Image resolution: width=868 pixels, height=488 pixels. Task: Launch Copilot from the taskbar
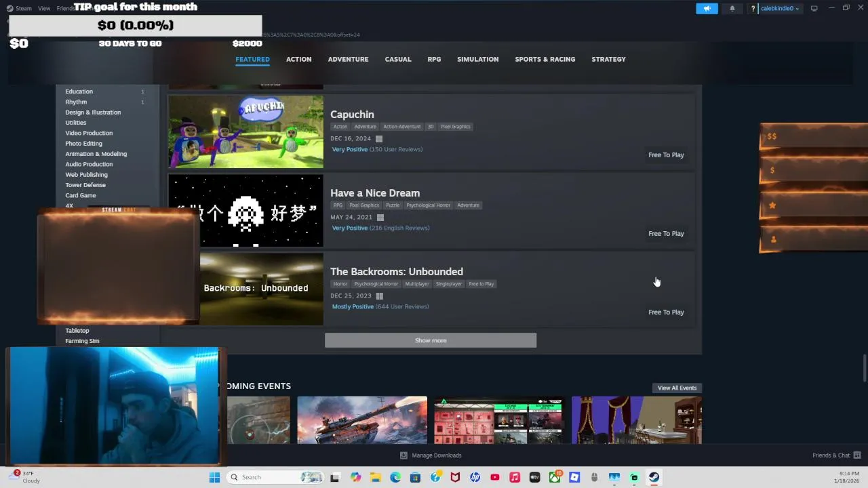tap(355, 477)
